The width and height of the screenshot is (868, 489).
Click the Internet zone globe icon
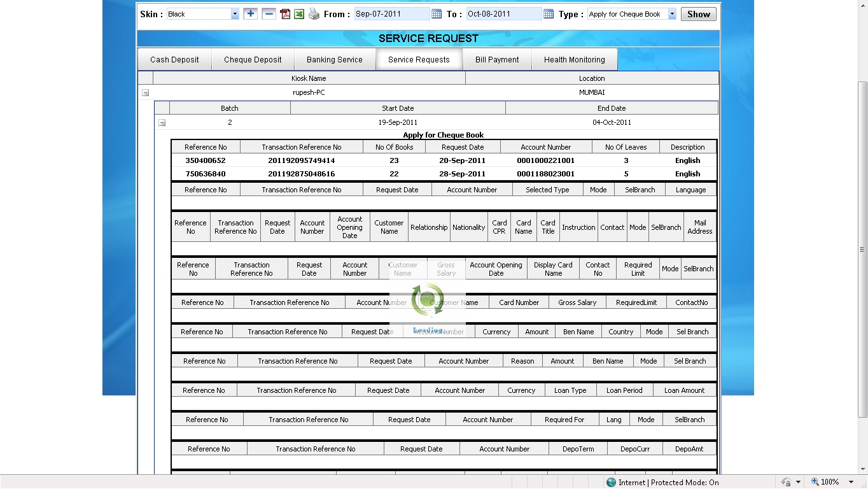611,482
